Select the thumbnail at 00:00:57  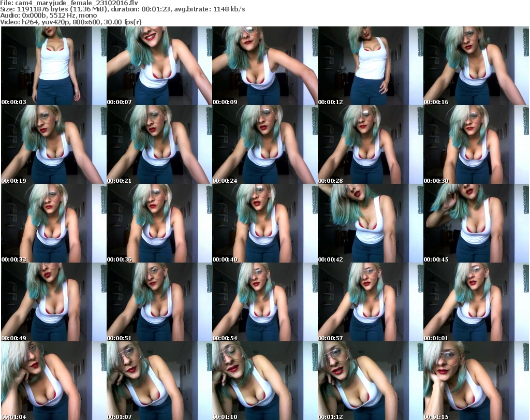point(370,302)
